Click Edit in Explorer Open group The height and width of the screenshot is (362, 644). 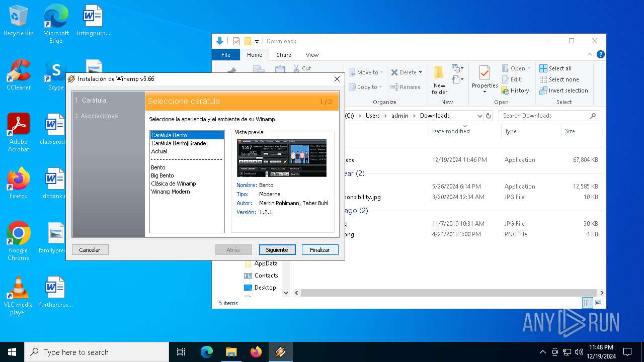[x=512, y=79]
